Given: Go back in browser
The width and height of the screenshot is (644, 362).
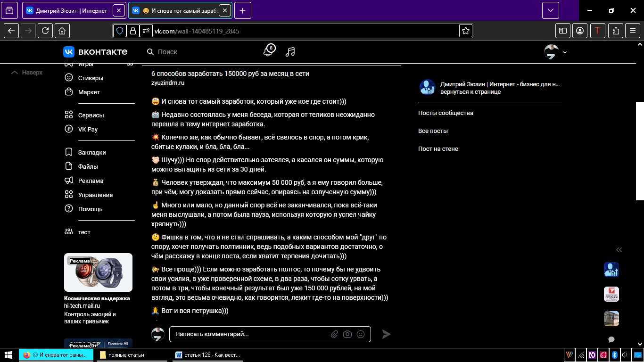Looking at the screenshot, I should 11,31.
